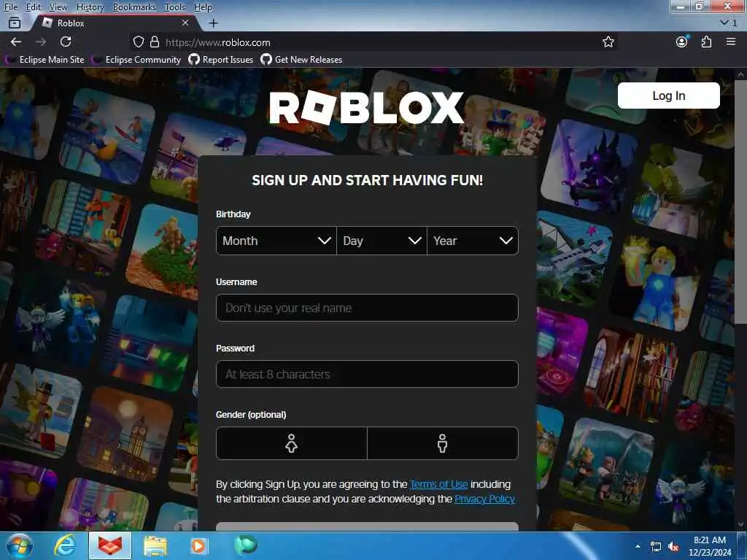
Task: Select the male gender icon
Action: 443,443
